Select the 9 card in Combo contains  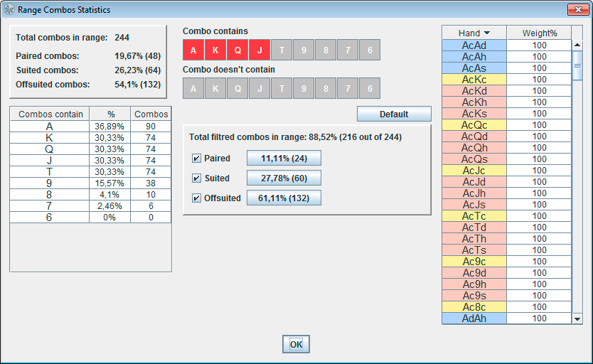point(304,50)
